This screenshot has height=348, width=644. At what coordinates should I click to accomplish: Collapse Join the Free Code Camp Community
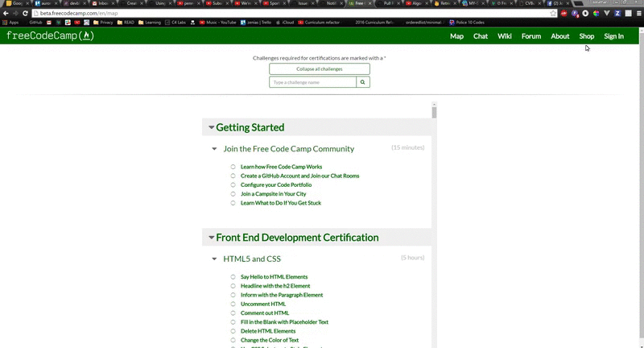coord(214,149)
